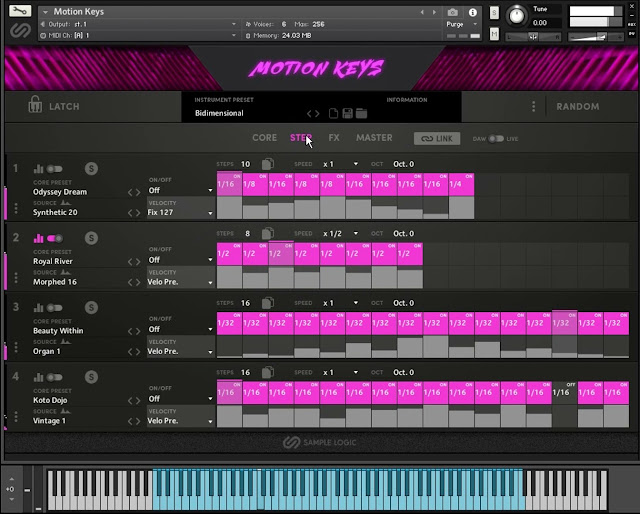Copy steps of core 4 clipboard icon
Screen dimensions: 640x514
click(268, 372)
